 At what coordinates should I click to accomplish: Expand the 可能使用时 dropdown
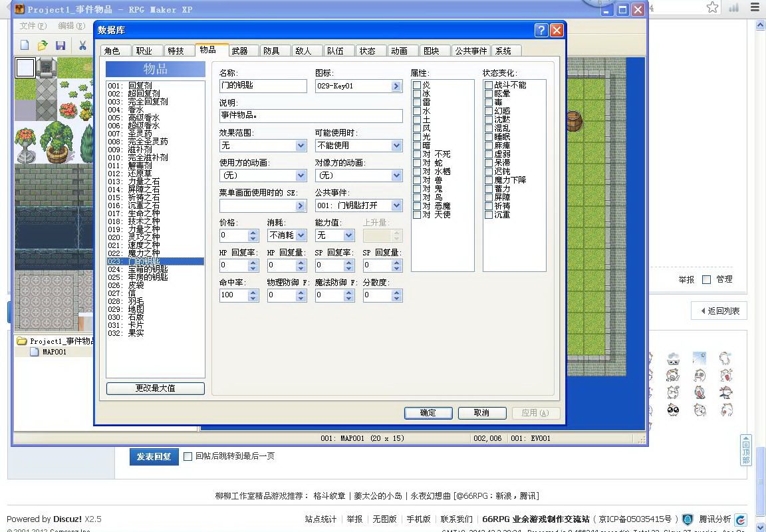397,146
